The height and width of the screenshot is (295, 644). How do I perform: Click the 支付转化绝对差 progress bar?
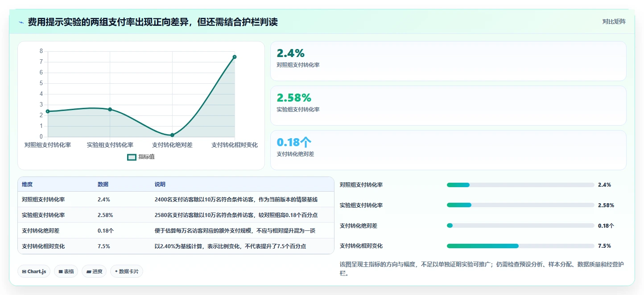520,226
